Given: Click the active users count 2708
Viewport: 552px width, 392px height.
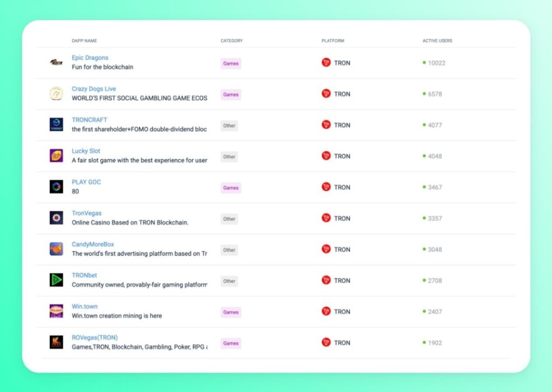Looking at the screenshot, I should pos(435,281).
